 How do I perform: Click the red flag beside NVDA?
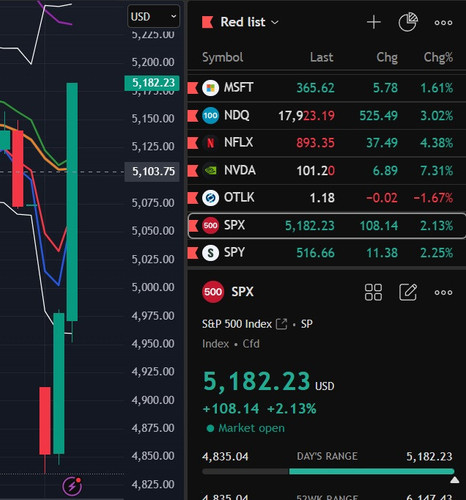[193, 171]
